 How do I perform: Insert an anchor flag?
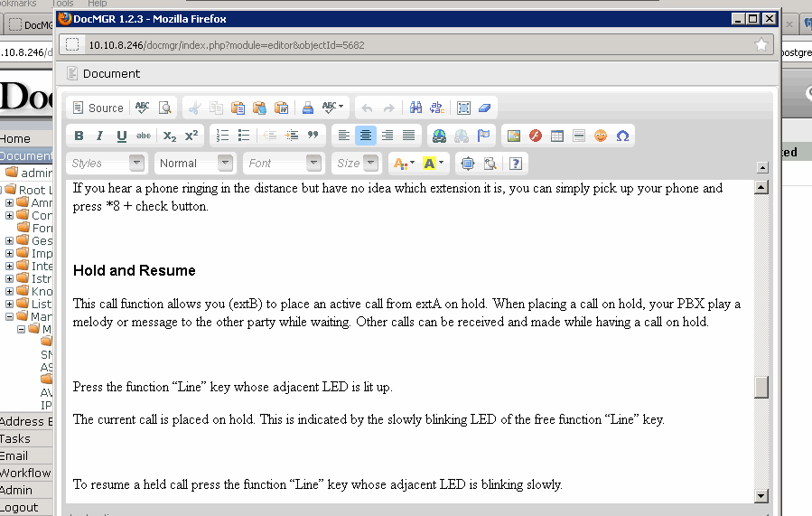tap(483, 136)
